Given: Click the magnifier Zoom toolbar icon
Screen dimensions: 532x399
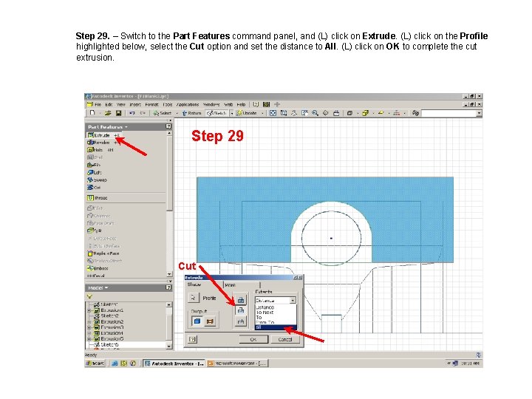Looking at the screenshot, I should [x=316, y=113].
